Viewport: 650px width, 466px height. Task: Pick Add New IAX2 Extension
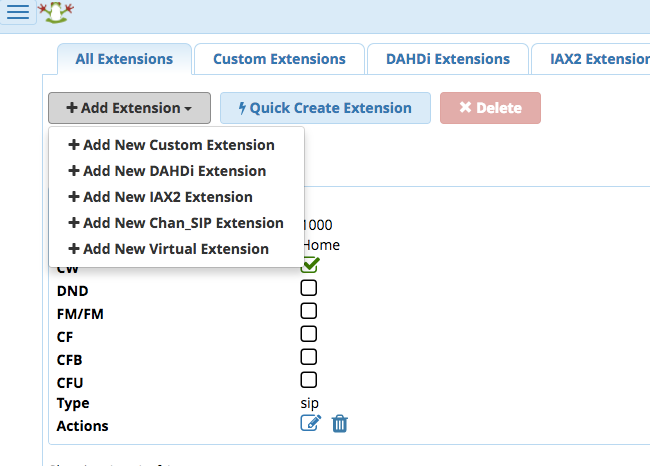coord(160,197)
